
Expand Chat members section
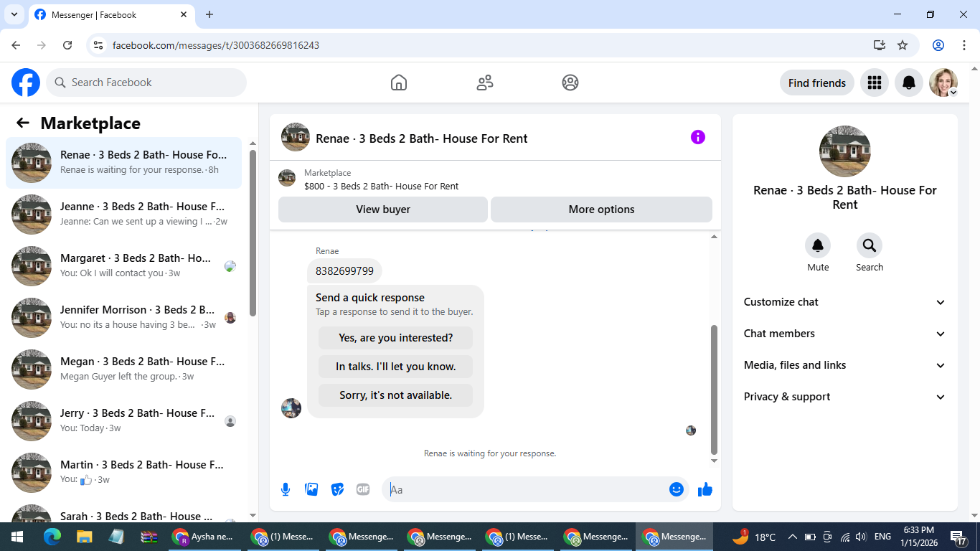pyautogui.click(x=845, y=334)
